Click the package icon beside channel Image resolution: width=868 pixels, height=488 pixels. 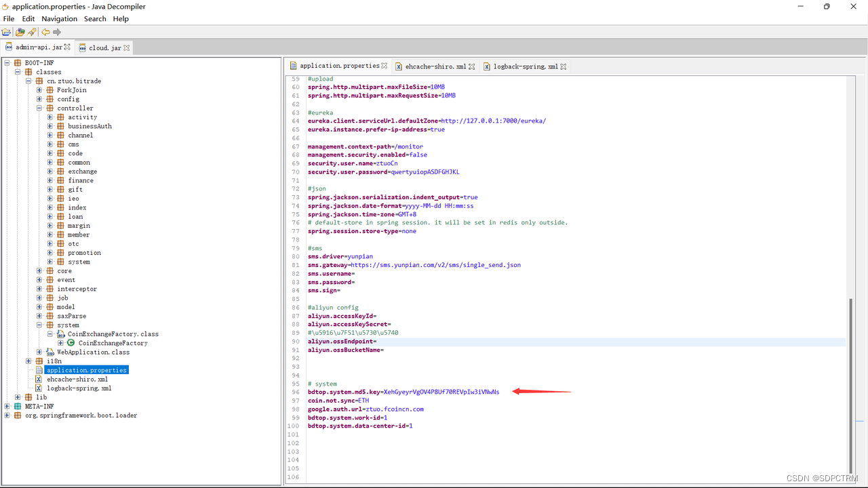tap(60, 135)
